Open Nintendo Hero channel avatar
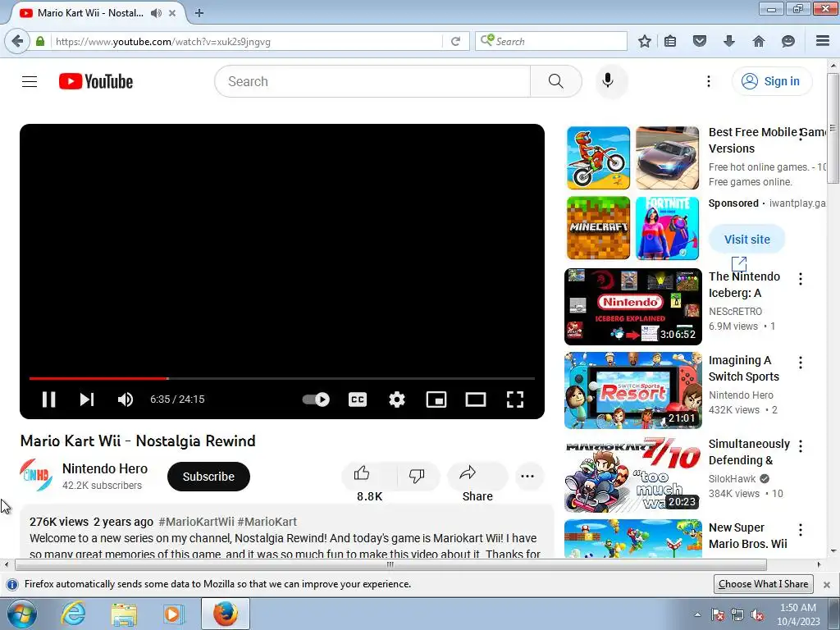Image resolution: width=840 pixels, height=630 pixels. pyautogui.click(x=36, y=475)
